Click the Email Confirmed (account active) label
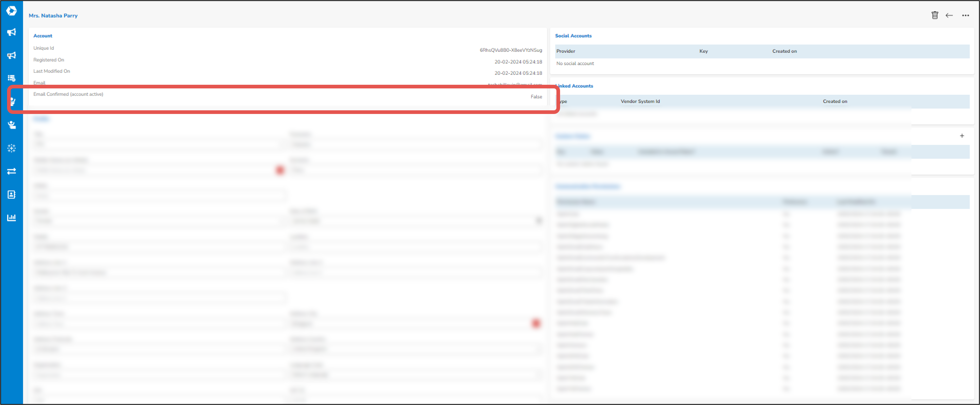The width and height of the screenshot is (980, 405). coord(68,94)
